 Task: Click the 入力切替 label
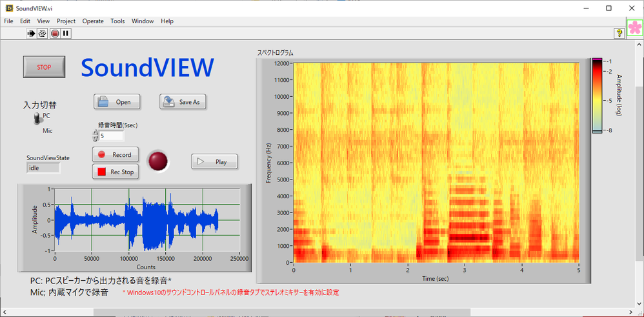point(40,105)
